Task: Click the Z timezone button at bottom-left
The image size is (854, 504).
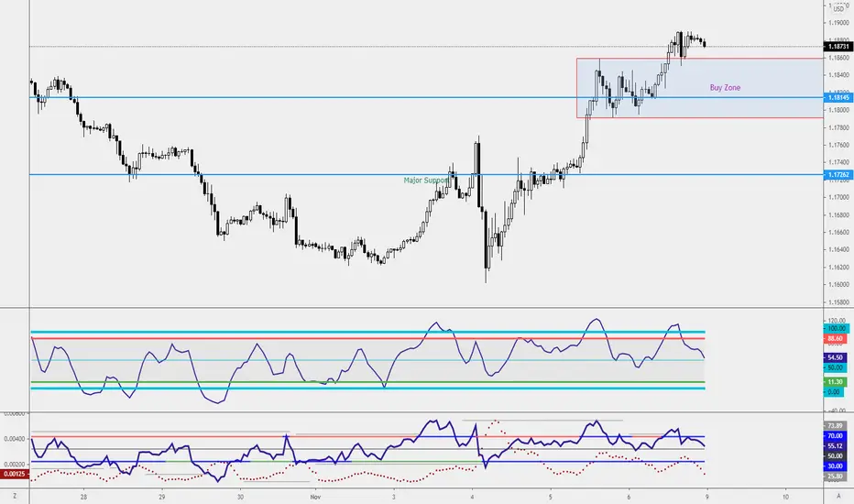Action: (x=15, y=497)
